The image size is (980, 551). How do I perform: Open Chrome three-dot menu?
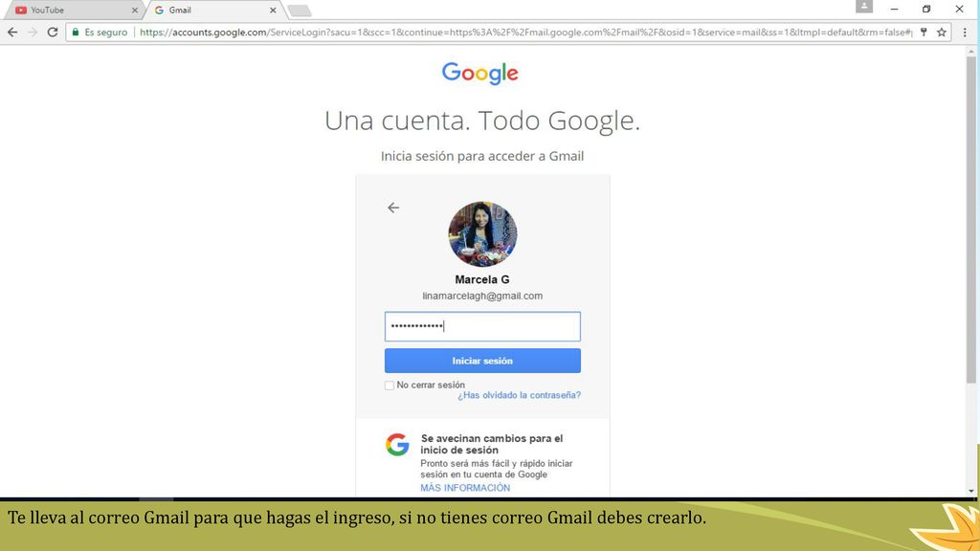(x=965, y=32)
